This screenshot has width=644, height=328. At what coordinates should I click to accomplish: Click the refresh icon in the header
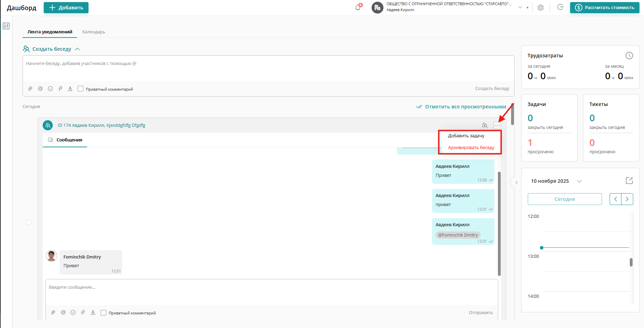tap(560, 7)
